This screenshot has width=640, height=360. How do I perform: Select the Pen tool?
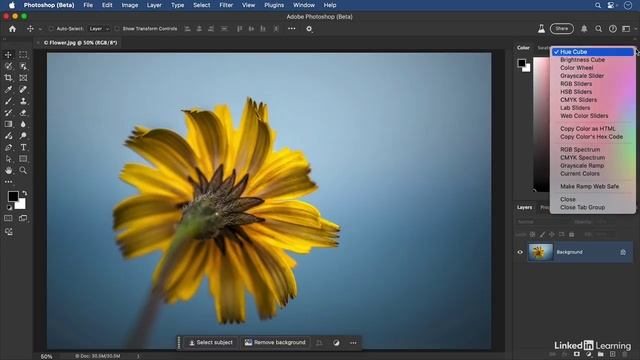[8, 147]
